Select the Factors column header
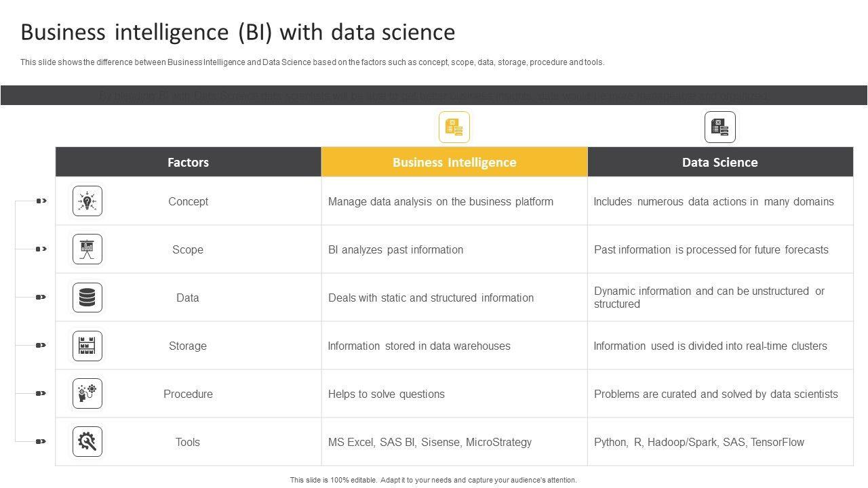868x488 pixels. (x=189, y=162)
